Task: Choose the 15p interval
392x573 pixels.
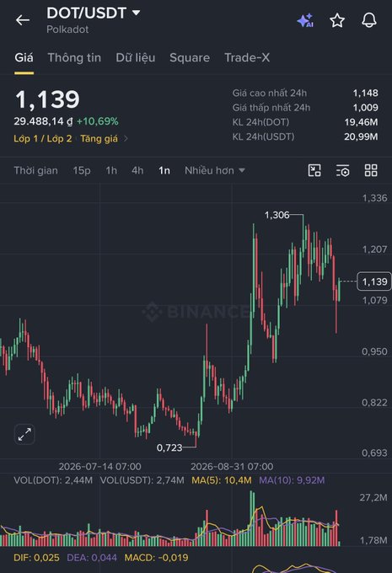Action: 82,170
